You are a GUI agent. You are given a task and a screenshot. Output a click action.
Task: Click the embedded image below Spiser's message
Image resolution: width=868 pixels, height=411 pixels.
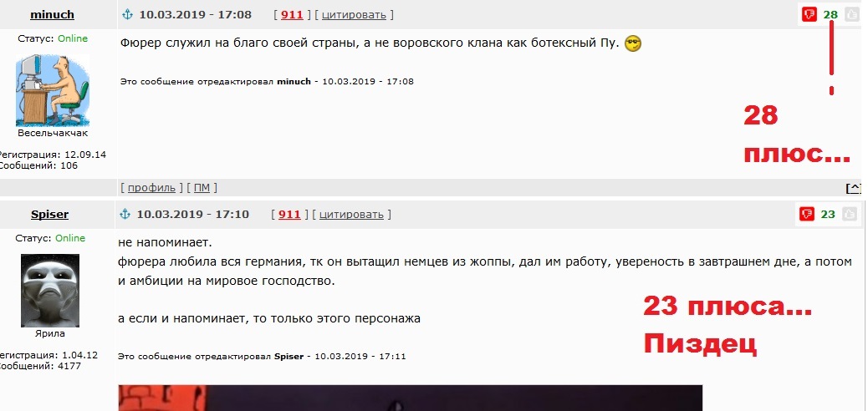pos(411,398)
